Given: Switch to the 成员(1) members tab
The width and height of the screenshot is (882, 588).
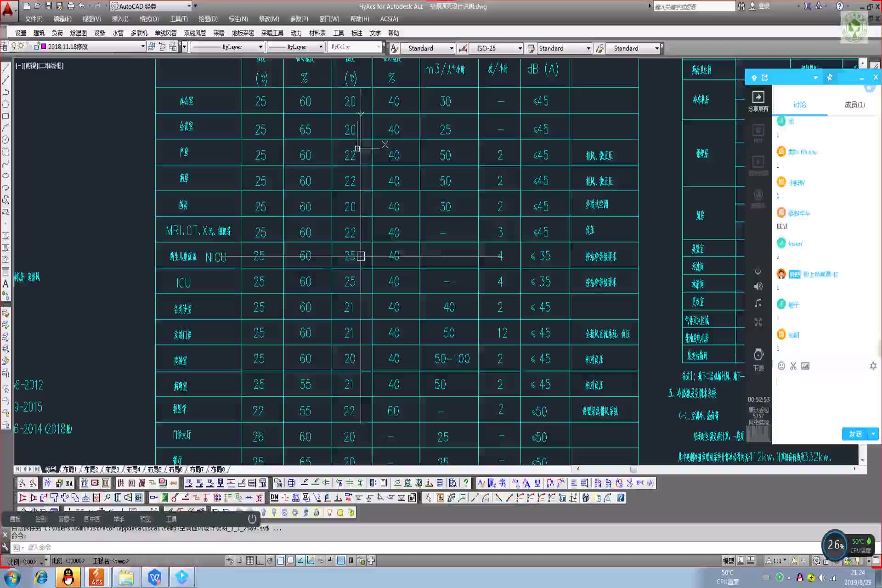Looking at the screenshot, I should pos(854,105).
